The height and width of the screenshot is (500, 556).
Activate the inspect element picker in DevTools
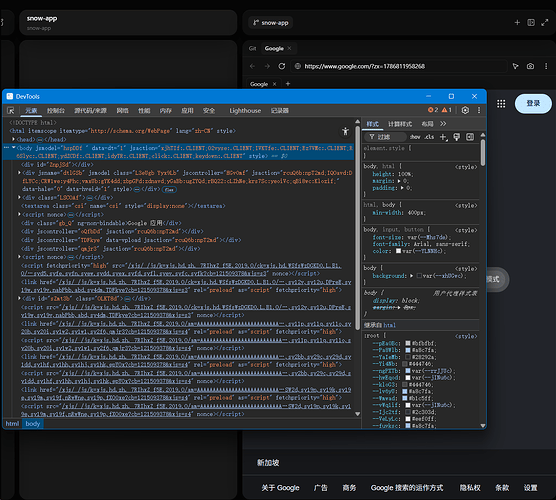(11, 111)
